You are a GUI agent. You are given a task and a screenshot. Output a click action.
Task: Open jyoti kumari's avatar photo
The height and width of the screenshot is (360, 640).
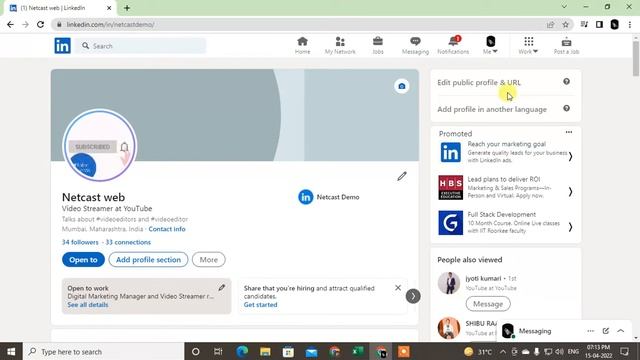point(449,283)
